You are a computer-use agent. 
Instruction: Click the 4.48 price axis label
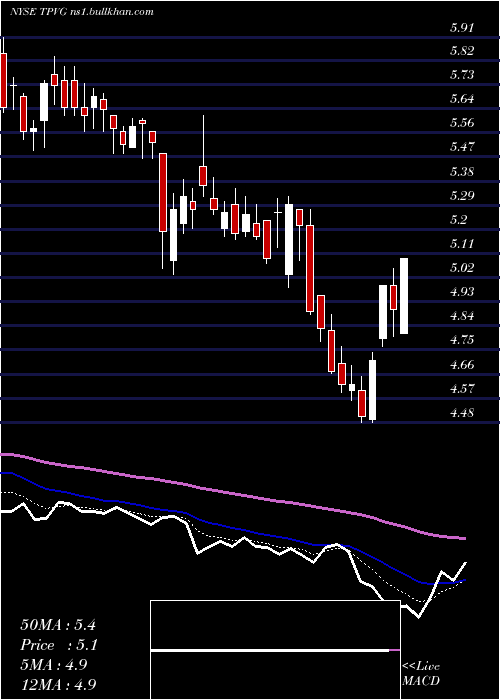461,413
